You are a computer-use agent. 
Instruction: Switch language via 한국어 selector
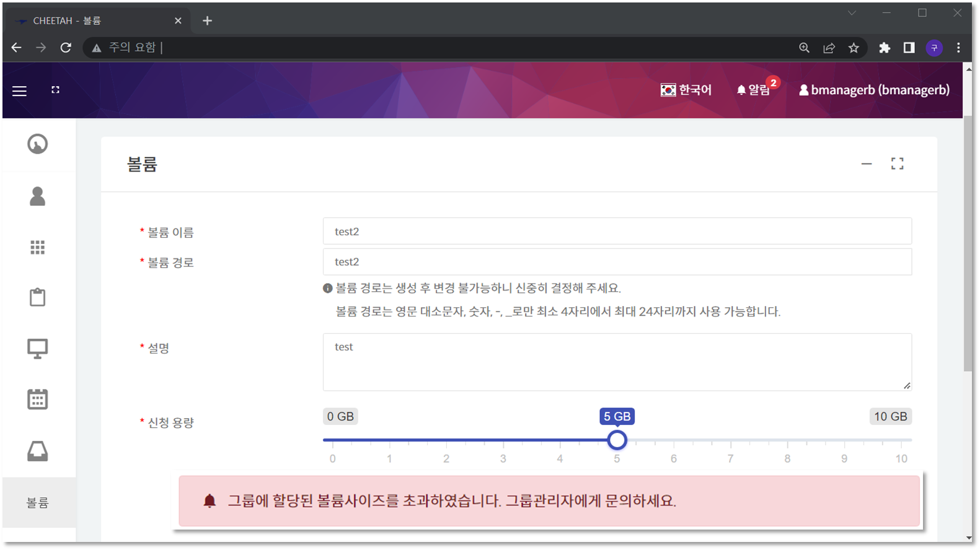click(x=686, y=90)
